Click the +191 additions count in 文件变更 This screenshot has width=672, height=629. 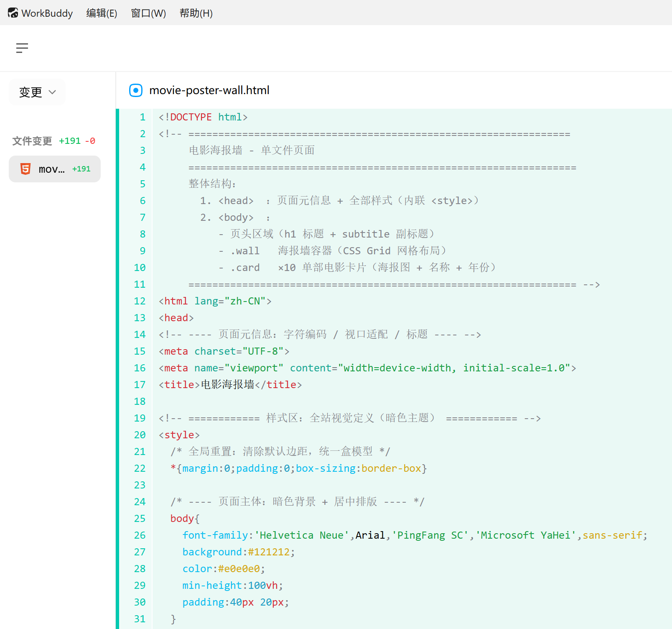[x=69, y=141]
